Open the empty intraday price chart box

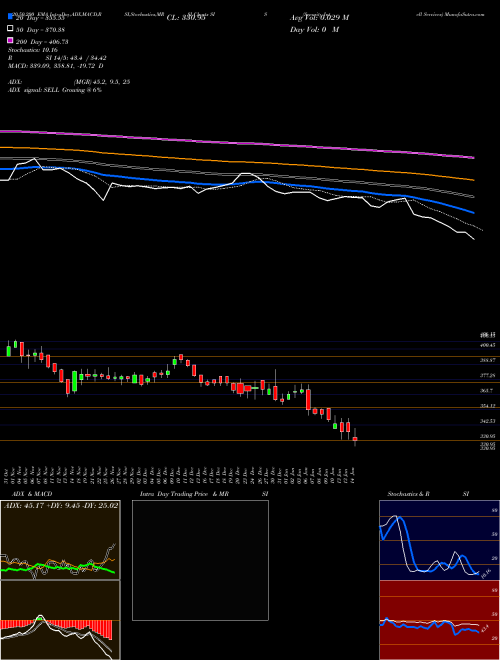coord(200,560)
